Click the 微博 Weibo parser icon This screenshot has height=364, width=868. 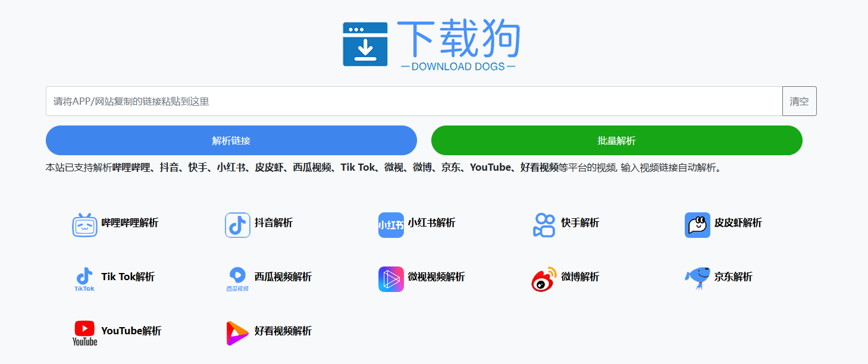[543, 278]
